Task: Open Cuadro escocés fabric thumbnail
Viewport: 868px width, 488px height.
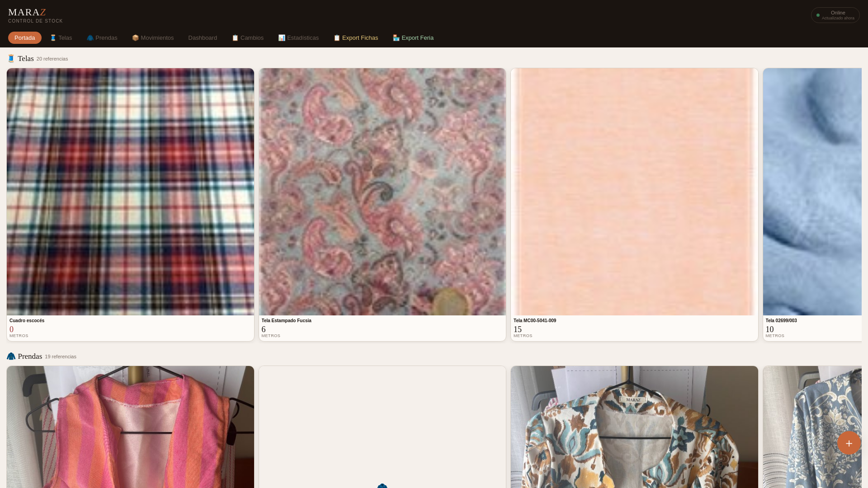Action: click(x=130, y=192)
